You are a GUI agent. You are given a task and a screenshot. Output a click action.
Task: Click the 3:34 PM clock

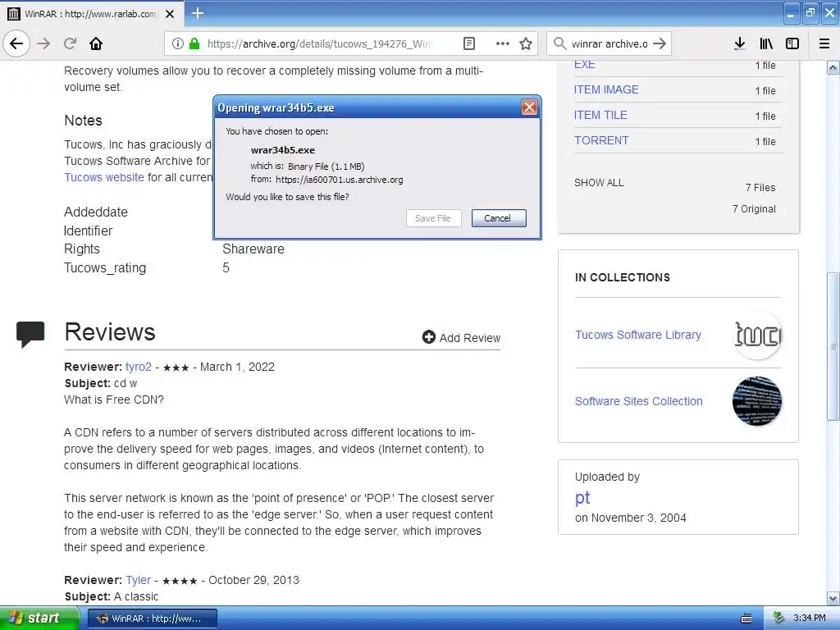coord(810,619)
